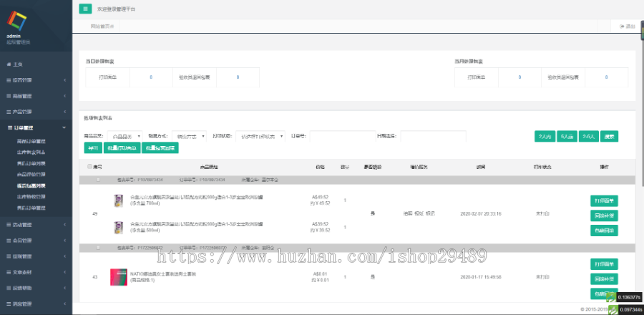This screenshot has height=315, width=644.
Task: Click the list icon beside 产品管理
Action: coord(9,112)
